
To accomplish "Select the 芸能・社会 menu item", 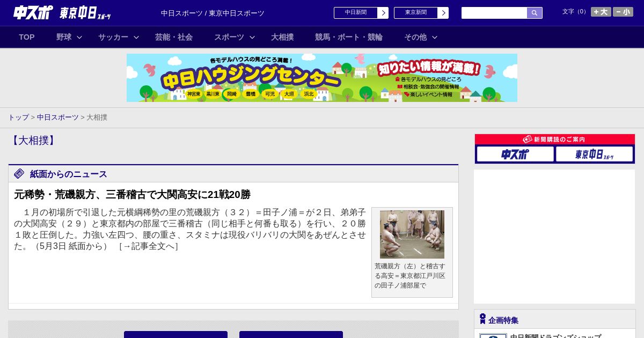I will (x=174, y=37).
